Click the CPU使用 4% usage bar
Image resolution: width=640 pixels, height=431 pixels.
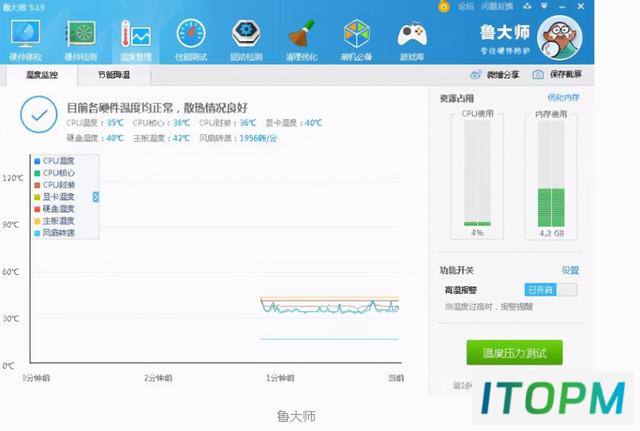(477, 173)
